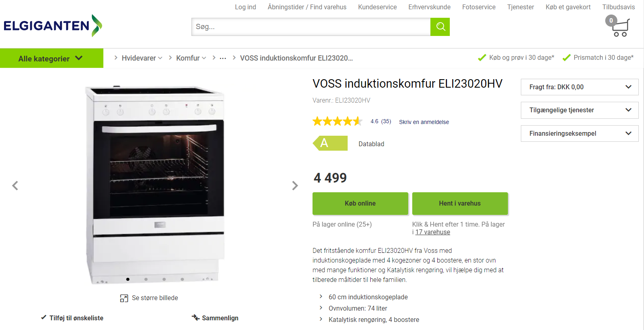Click the enlarge image icon
644x330 pixels.
tap(124, 298)
